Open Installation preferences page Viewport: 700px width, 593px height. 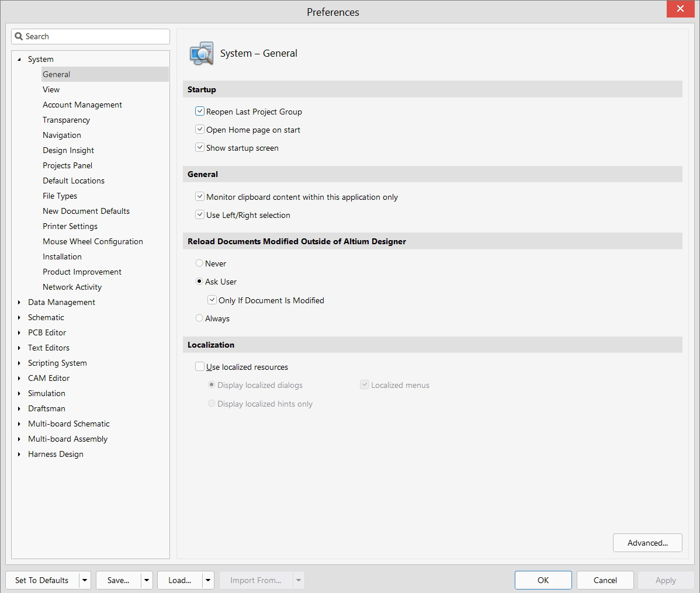pos(62,256)
